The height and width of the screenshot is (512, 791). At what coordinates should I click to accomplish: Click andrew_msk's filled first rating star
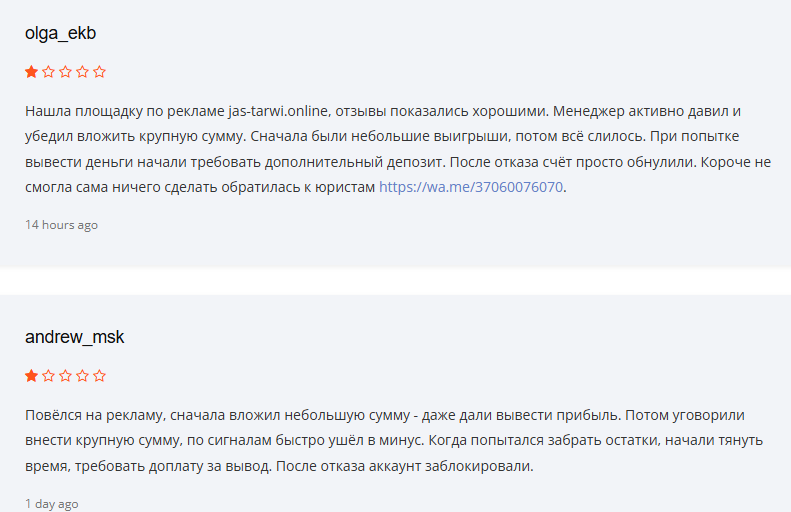pyautogui.click(x=32, y=376)
